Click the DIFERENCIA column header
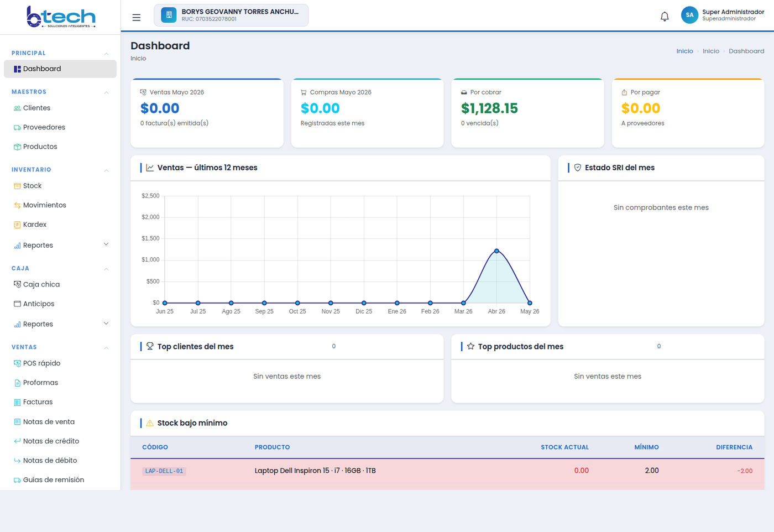 734,447
